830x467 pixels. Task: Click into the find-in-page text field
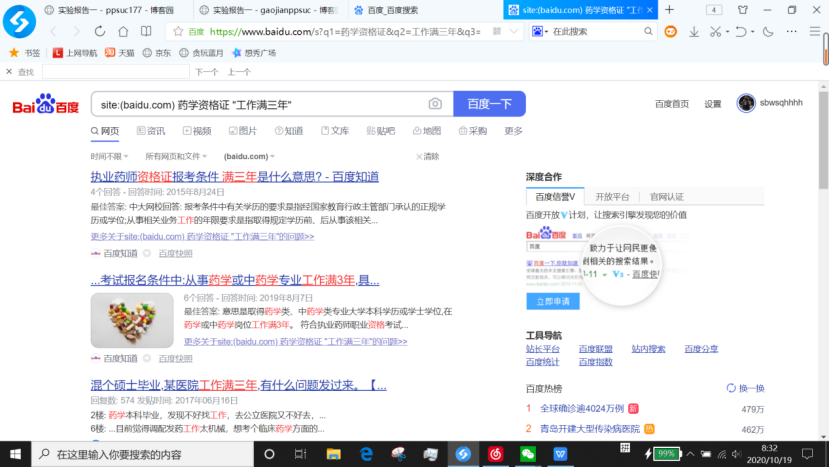coord(115,71)
